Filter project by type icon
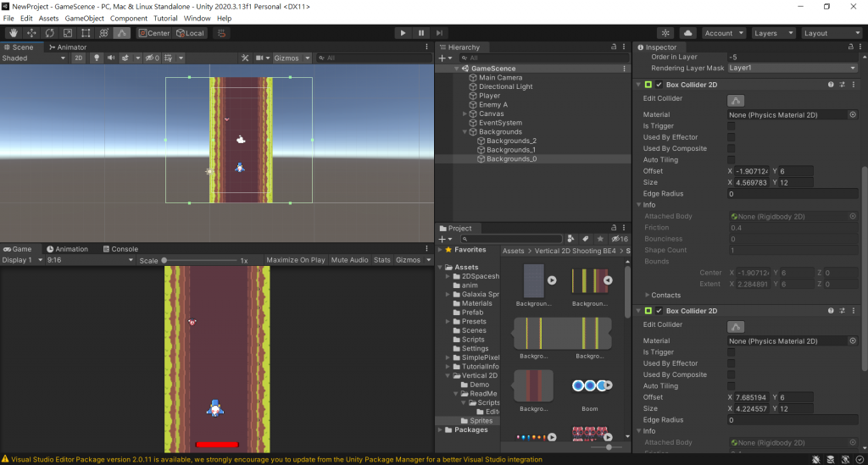Screen dimensions: 868x465 pos(570,239)
